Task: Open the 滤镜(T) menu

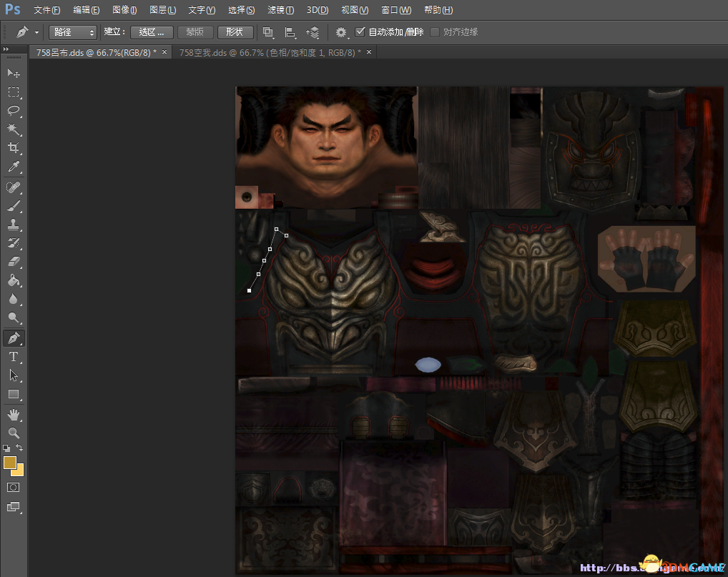Action: click(x=280, y=10)
